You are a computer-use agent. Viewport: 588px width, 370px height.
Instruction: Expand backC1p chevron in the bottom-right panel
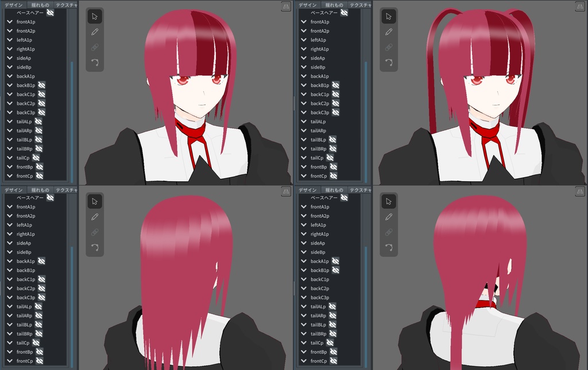click(304, 279)
